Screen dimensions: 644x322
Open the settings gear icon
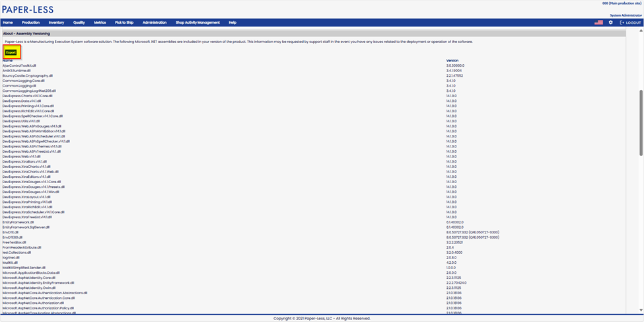coord(611,22)
